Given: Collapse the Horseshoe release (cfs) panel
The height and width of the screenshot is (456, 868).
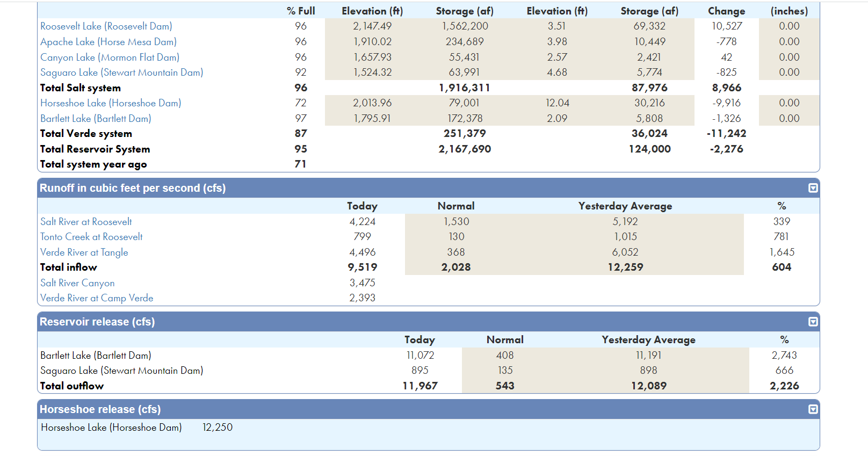Looking at the screenshot, I should (813, 409).
